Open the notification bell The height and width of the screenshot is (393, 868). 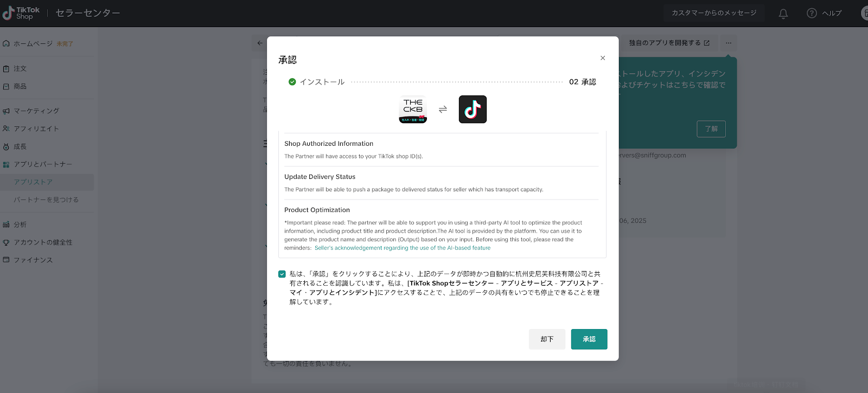pos(783,14)
